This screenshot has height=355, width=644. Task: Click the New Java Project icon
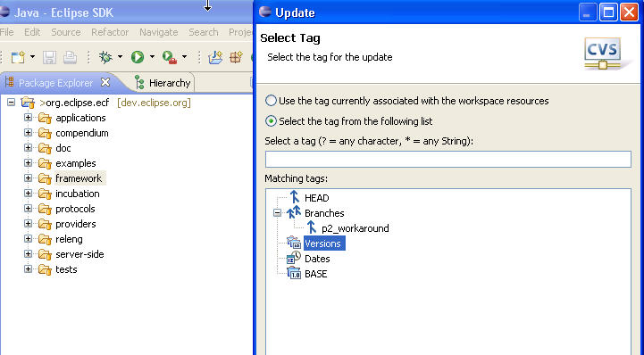(215, 57)
